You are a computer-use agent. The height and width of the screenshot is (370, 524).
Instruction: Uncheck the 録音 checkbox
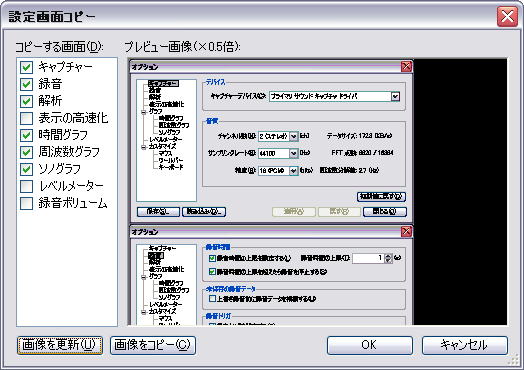click(x=26, y=84)
